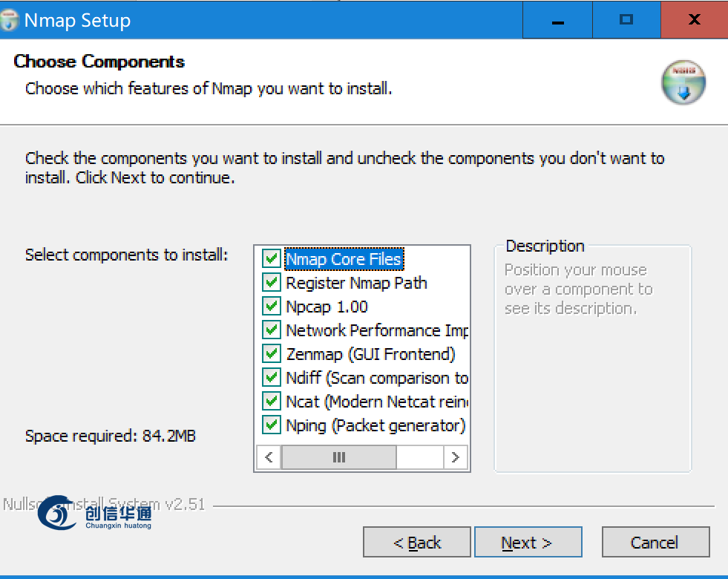Click the component list right scroll arrow
The width and height of the screenshot is (728, 579).
point(456,457)
